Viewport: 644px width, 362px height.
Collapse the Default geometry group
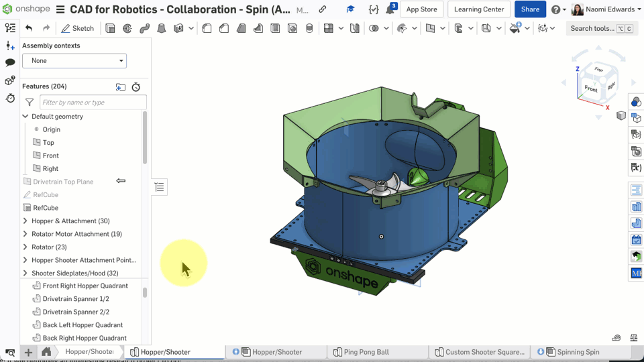tap(25, 117)
